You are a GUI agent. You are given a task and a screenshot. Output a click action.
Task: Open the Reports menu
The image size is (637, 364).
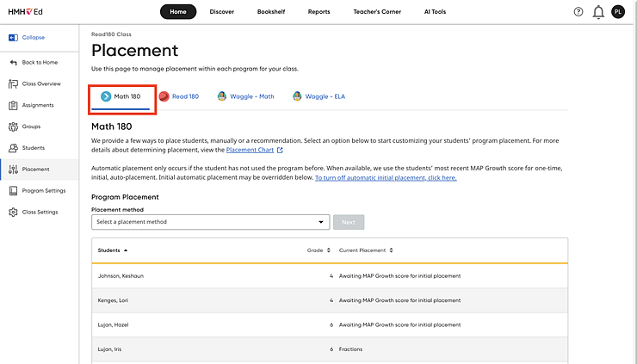pyautogui.click(x=318, y=12)
